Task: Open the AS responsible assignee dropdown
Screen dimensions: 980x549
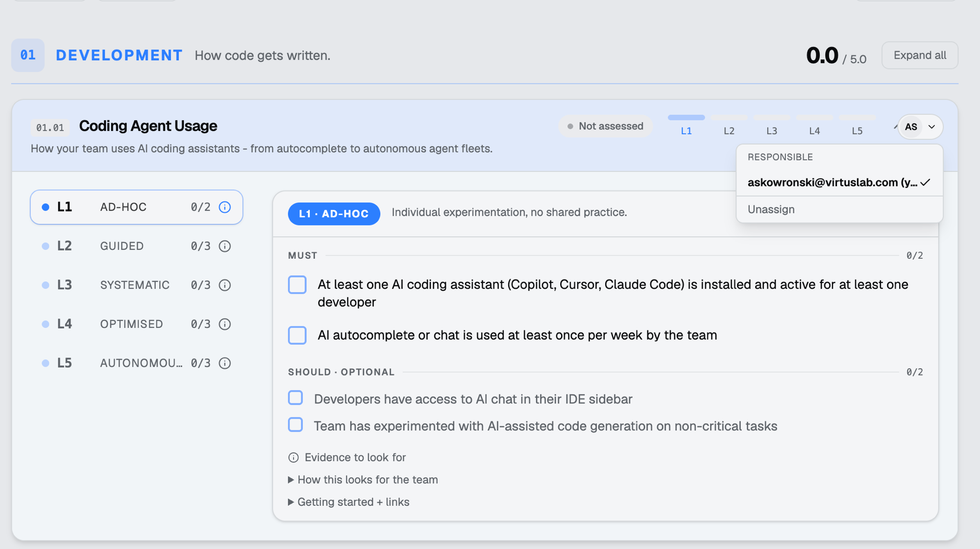Action: 920,127
